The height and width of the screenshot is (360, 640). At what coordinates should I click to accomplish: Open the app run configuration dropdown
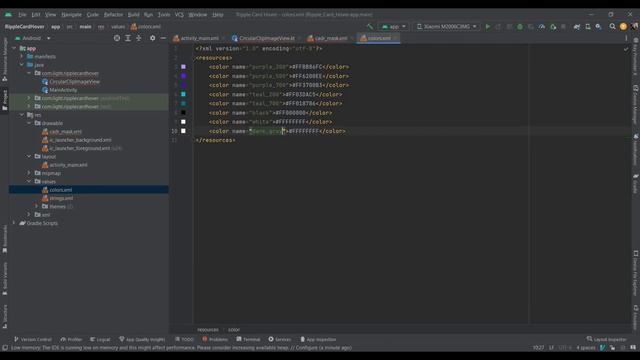point(394,27)
